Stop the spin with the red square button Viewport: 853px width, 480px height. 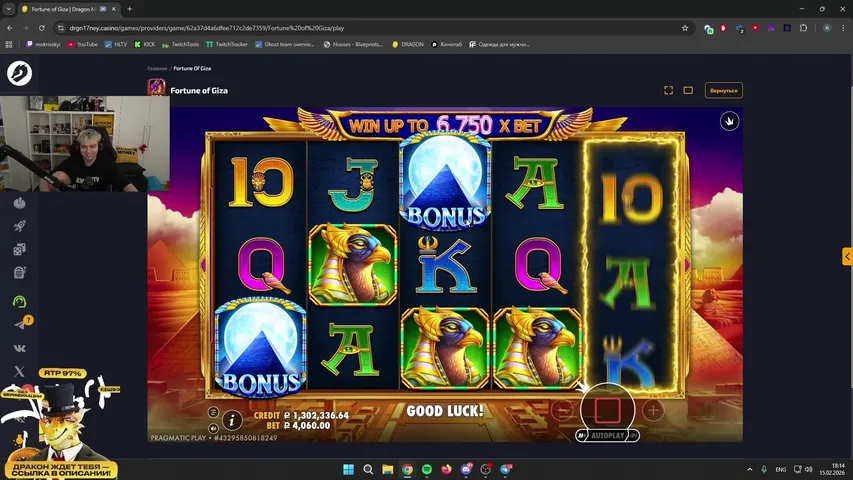[x=607, y=410]
